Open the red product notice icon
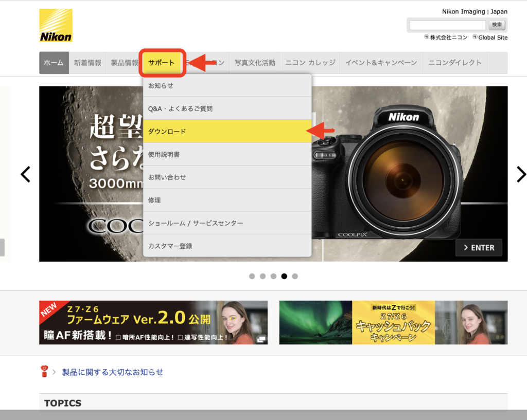 (44, 371)
